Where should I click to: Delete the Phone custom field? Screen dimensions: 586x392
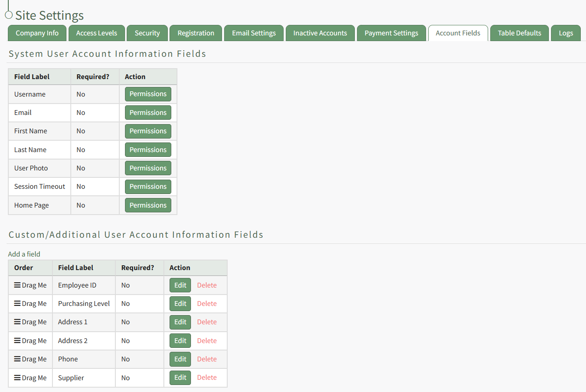click(x=207, y=359)
